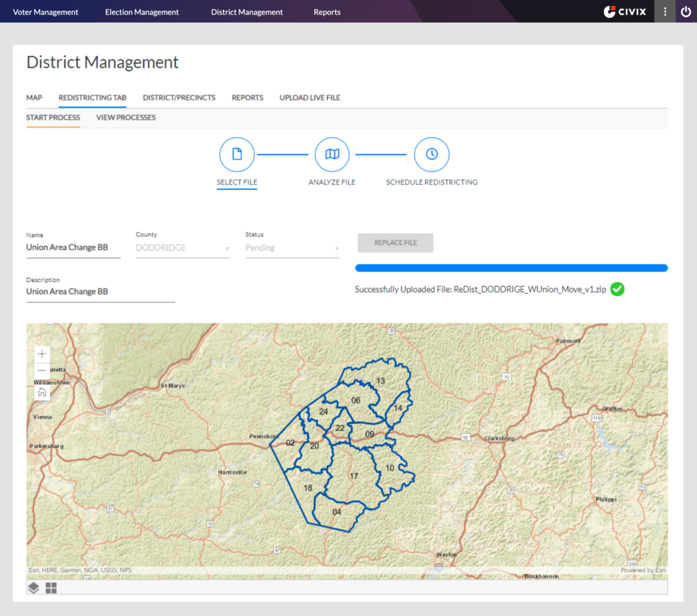Click the Schedule Redistricting clock icon

[432, 154]
